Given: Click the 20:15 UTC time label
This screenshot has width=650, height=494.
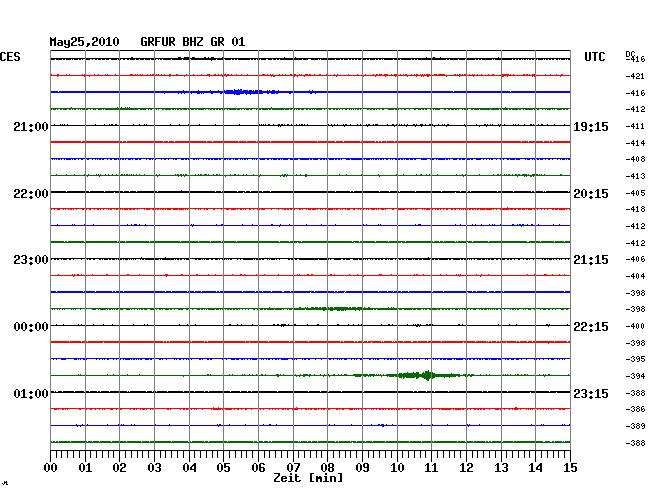Looking at the screenshot, I should (591, 194).
